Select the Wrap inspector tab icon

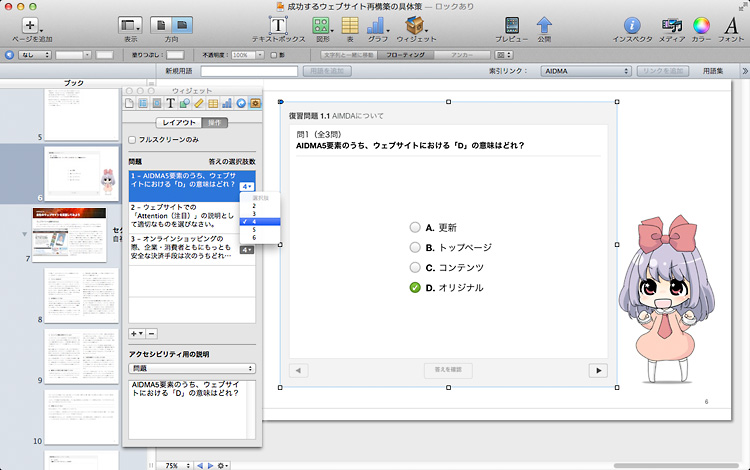pos(157,103)
